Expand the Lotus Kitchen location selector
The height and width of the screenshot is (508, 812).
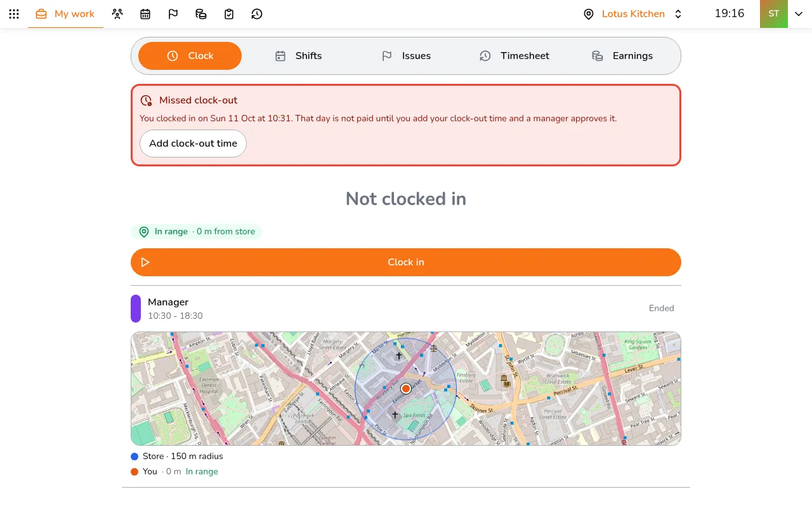click(x=633, y=14)
